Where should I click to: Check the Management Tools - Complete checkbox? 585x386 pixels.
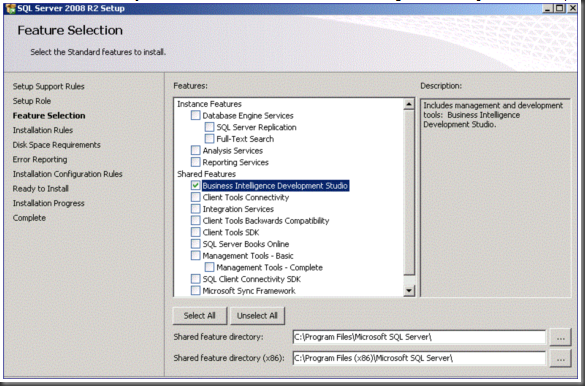point(209,267)
